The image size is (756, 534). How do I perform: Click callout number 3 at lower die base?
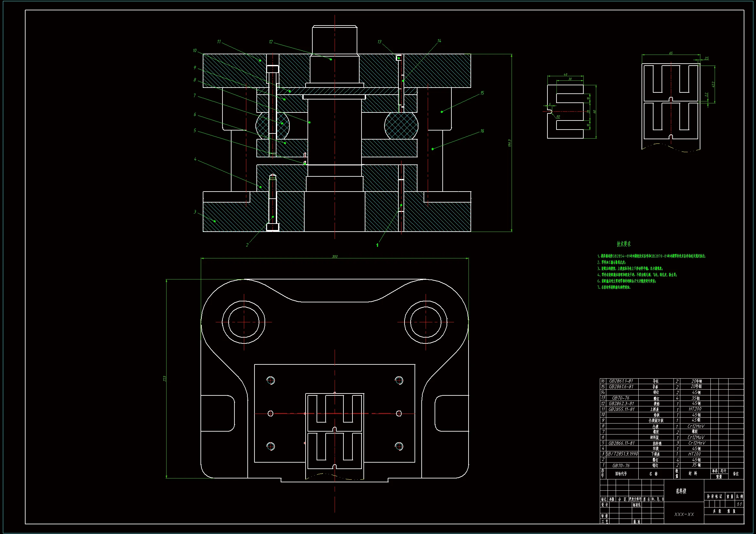click(x=195, y=212)
